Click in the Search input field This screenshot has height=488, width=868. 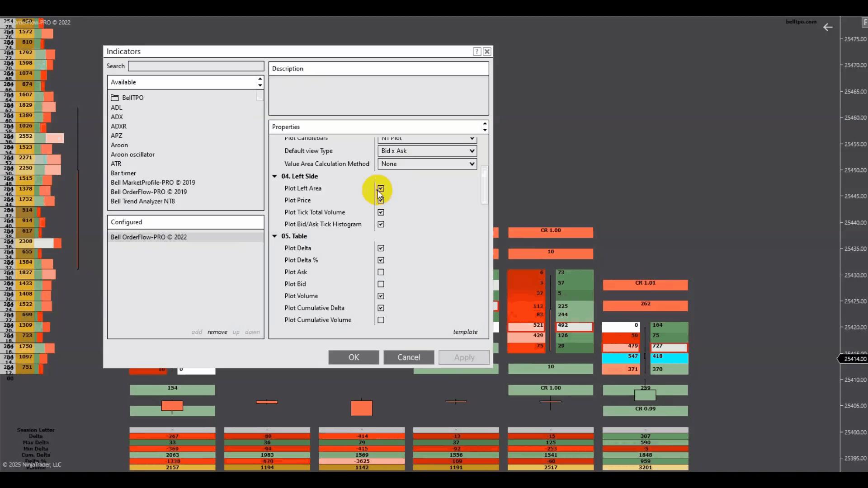[x=196, y=66]
